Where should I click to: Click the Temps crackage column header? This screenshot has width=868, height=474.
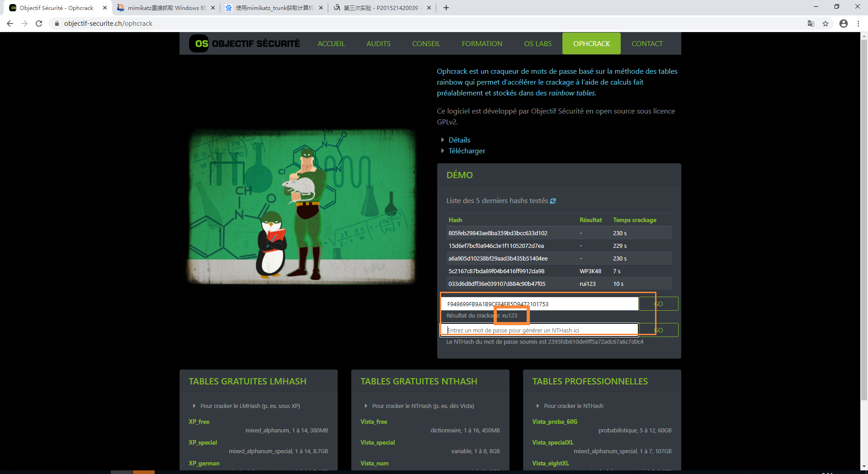point(635,220)
